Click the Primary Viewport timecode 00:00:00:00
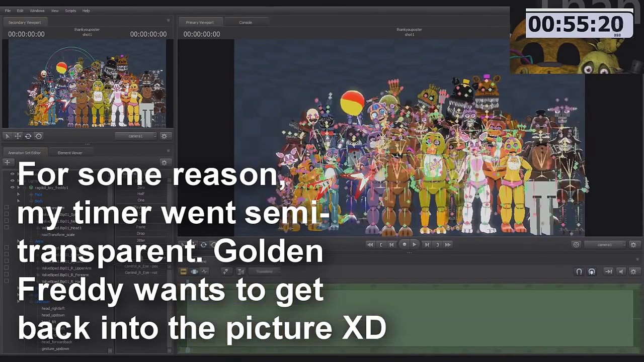Viewport: 644px width, 362px height. (202, 34)
